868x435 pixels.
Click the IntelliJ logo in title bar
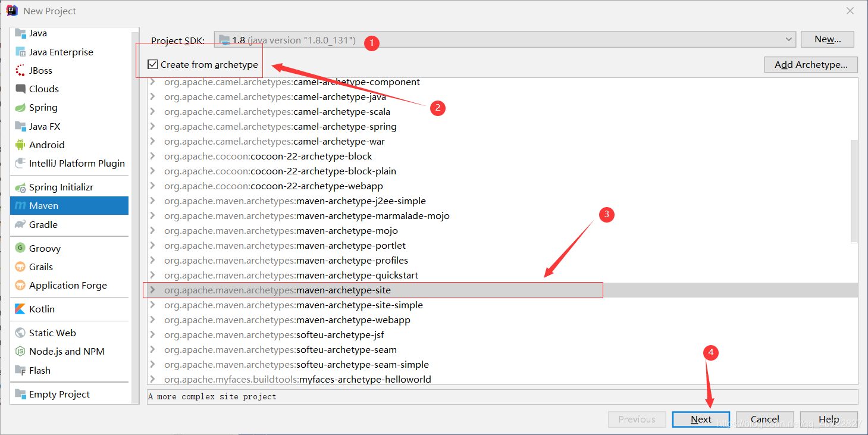12,10
